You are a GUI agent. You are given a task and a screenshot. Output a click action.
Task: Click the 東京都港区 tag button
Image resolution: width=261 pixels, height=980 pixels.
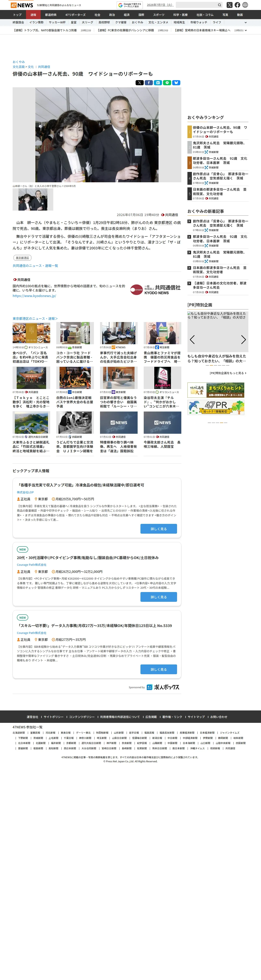pyautogui.click(x=22, y=258)
